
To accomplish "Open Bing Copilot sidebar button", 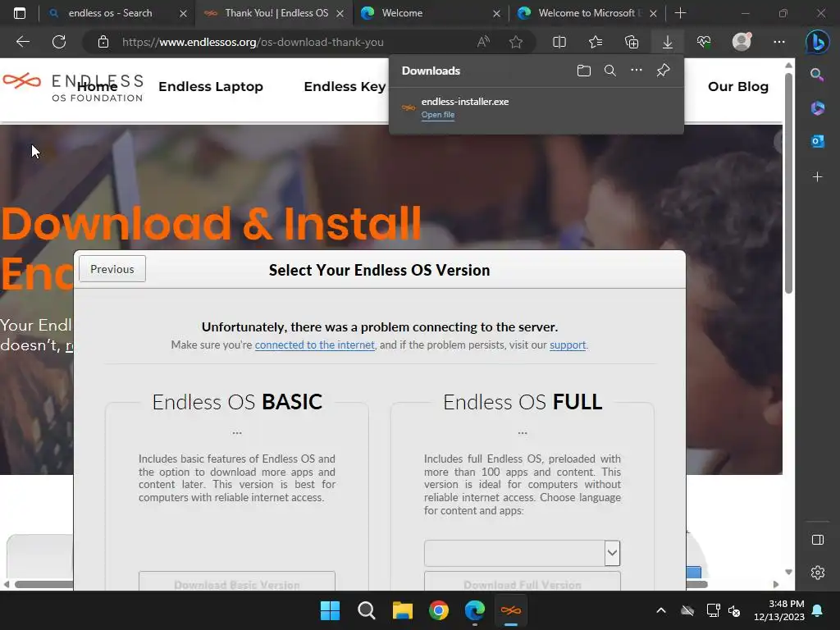I will coord(818,42).
